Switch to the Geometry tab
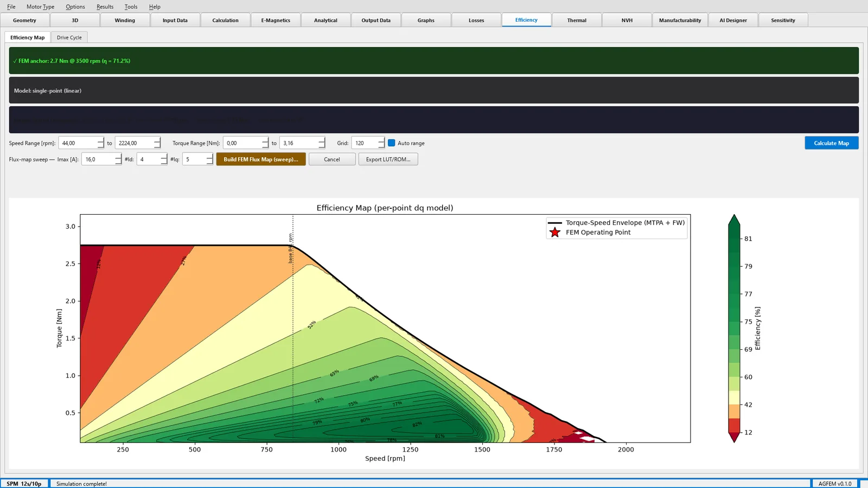 pos(24,20)
